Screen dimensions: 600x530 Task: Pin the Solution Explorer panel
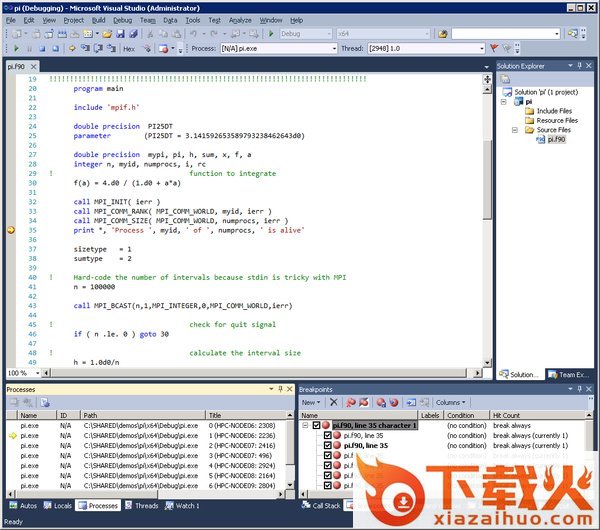tap(582, 66)
